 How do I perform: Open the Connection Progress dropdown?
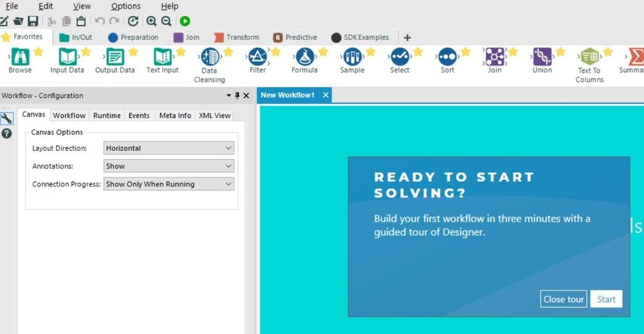169,184
